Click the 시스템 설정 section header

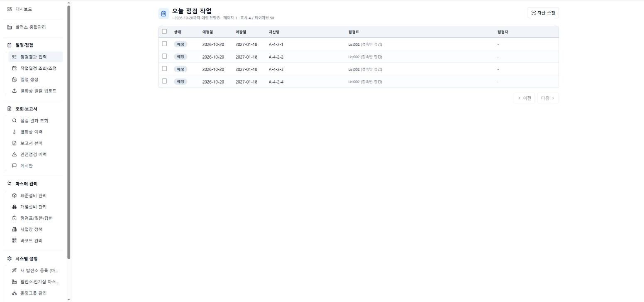pos(26,259)
